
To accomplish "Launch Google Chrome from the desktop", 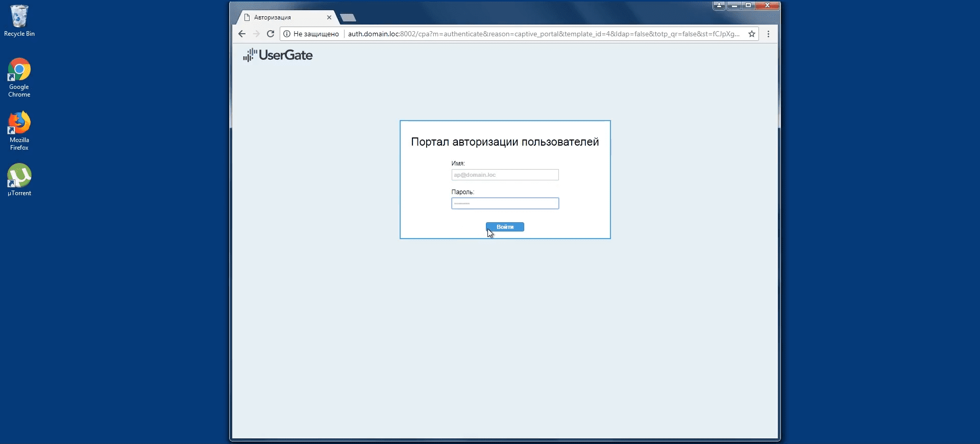I will point(19,78).
